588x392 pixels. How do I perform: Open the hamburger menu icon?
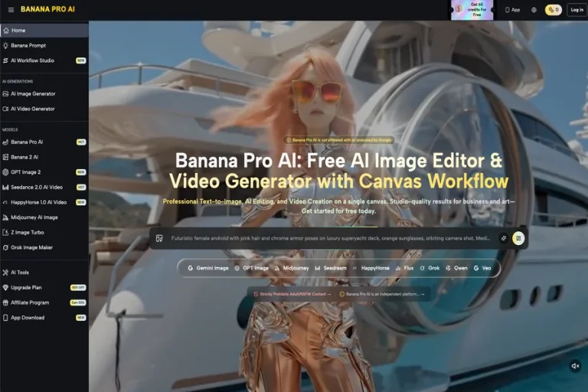[11, 10]
